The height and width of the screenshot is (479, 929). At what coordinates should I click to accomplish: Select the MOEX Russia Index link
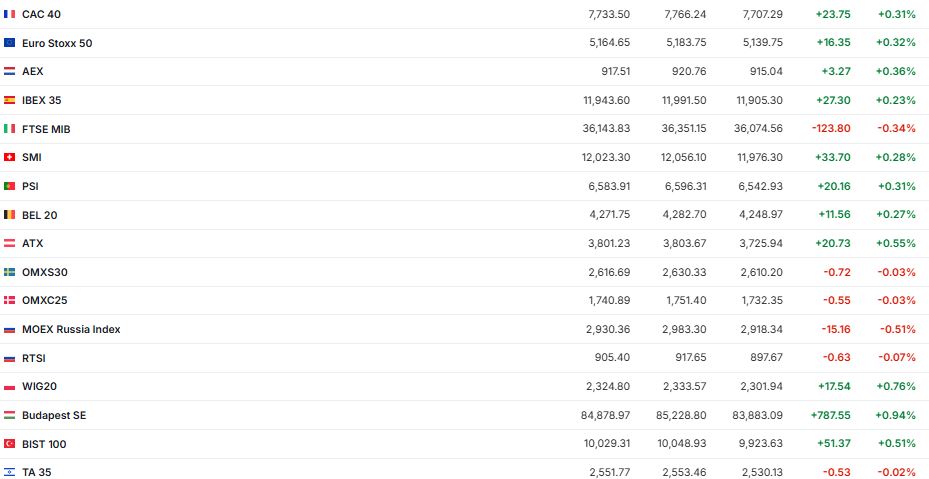[71, 329]
